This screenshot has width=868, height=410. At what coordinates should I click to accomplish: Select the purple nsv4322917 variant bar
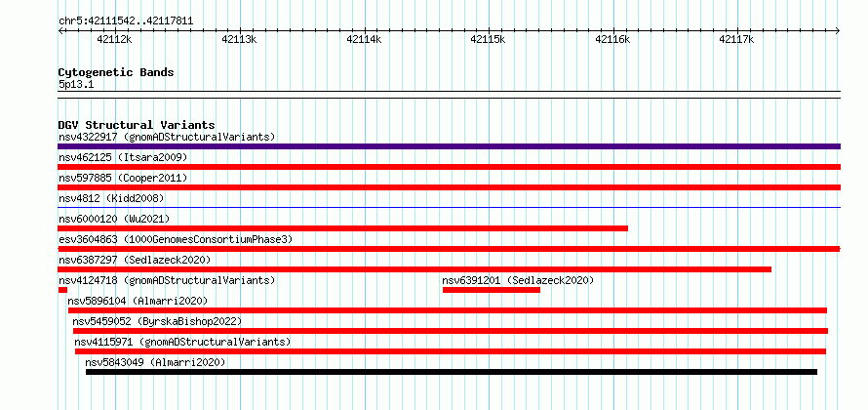point(449,146)
